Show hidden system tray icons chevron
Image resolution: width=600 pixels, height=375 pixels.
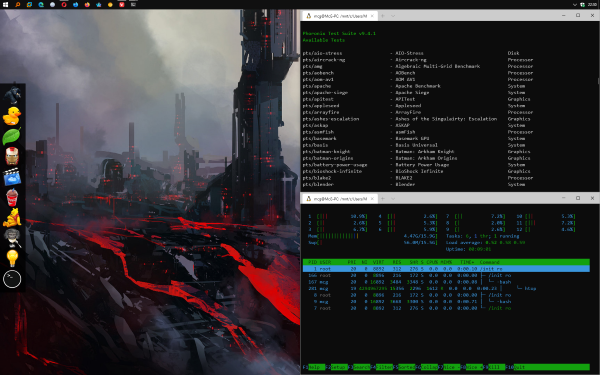point(574,5)
